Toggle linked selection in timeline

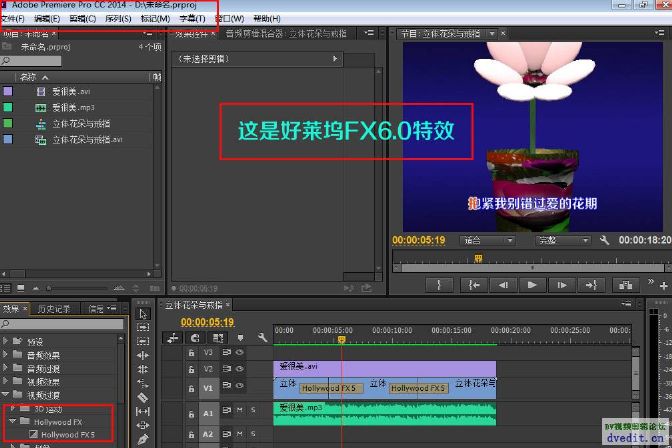pos(218,338)
